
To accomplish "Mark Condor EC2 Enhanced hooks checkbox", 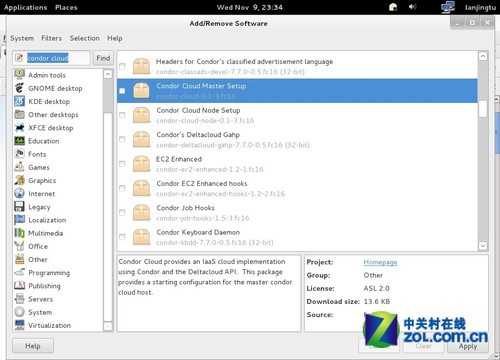I will click(x=122, y=188).
